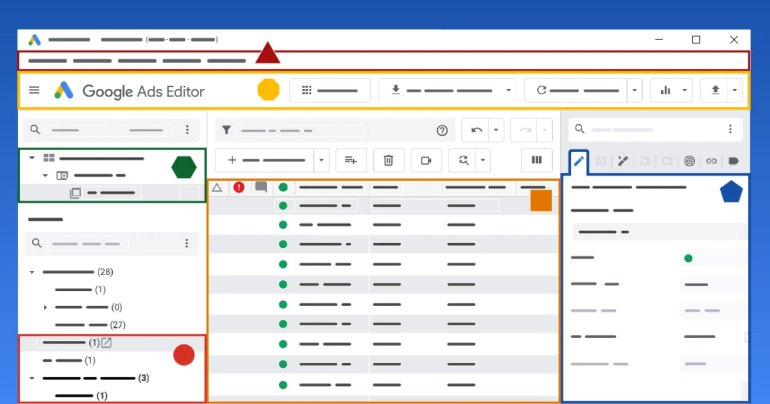Collapse the tree node with count (28)

[x=32, y=272]
